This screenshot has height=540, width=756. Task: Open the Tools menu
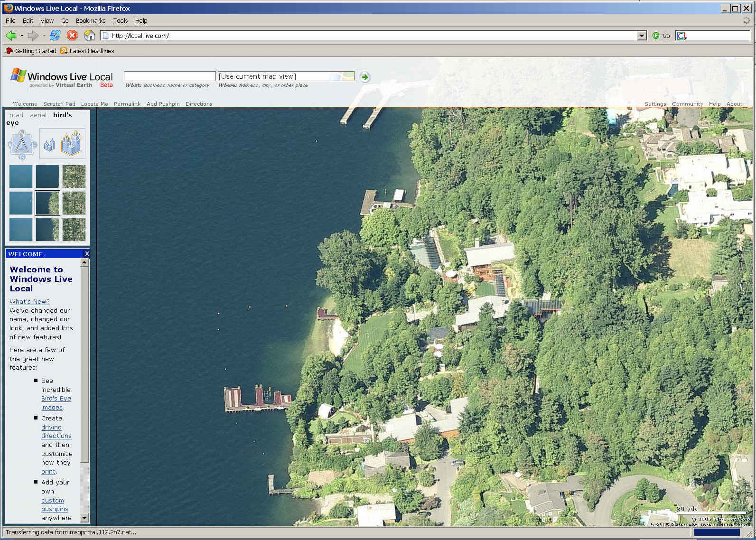[120, 21]
